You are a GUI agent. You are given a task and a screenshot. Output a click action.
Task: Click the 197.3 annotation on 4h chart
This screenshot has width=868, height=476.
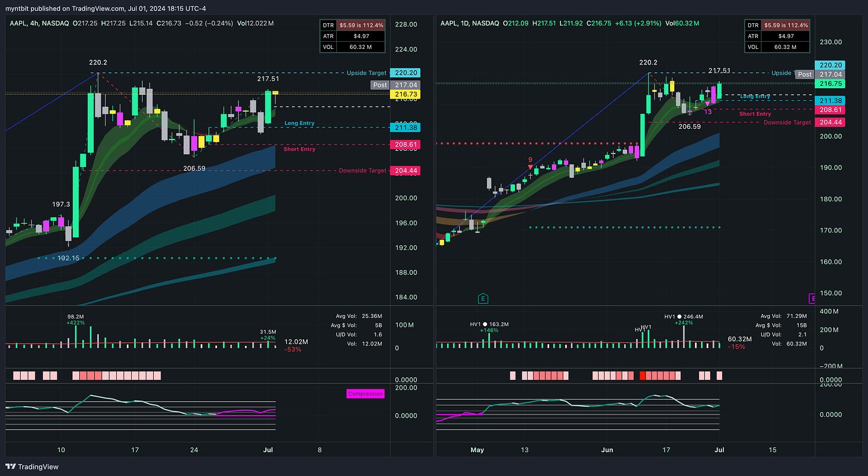pos(61,205)
